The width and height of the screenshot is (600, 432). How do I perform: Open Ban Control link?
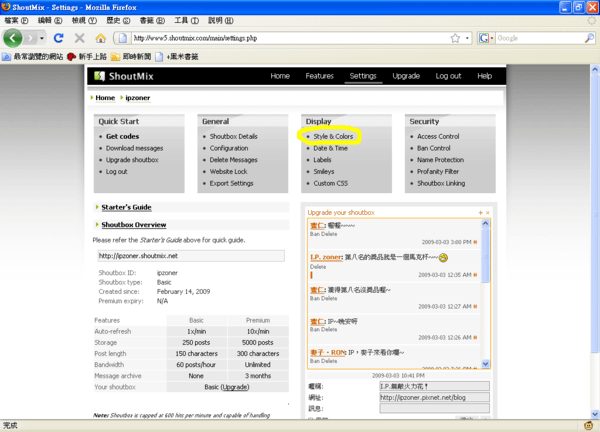pos(434,148)
